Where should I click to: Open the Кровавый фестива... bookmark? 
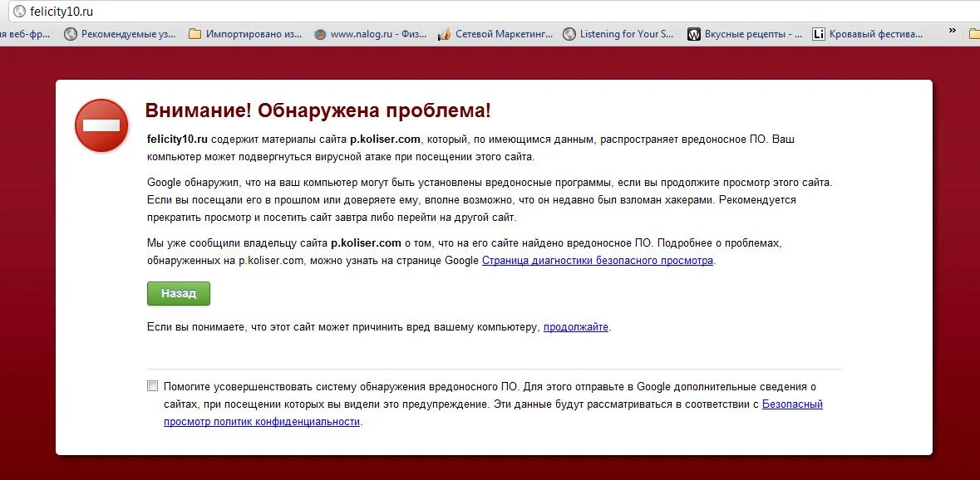click(869, 34)
